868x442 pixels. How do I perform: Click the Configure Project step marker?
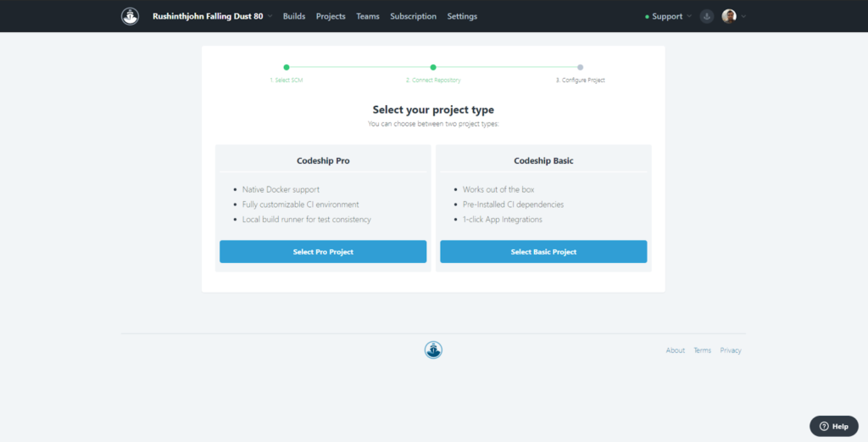tap(580, 67)
